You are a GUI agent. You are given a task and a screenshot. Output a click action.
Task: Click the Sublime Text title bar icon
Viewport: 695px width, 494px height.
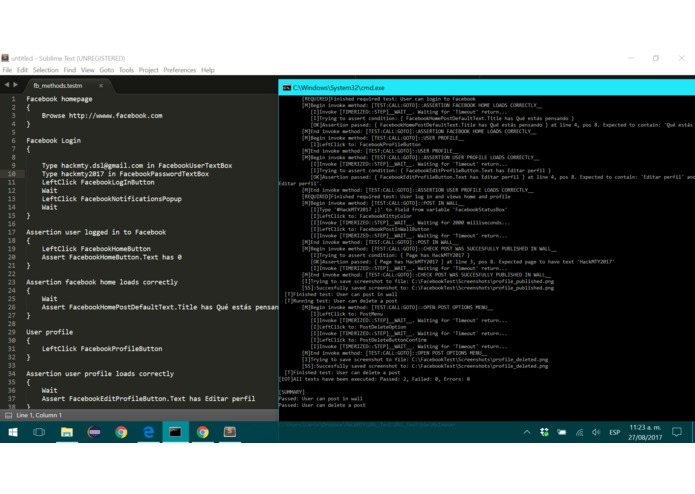point(5,58)
